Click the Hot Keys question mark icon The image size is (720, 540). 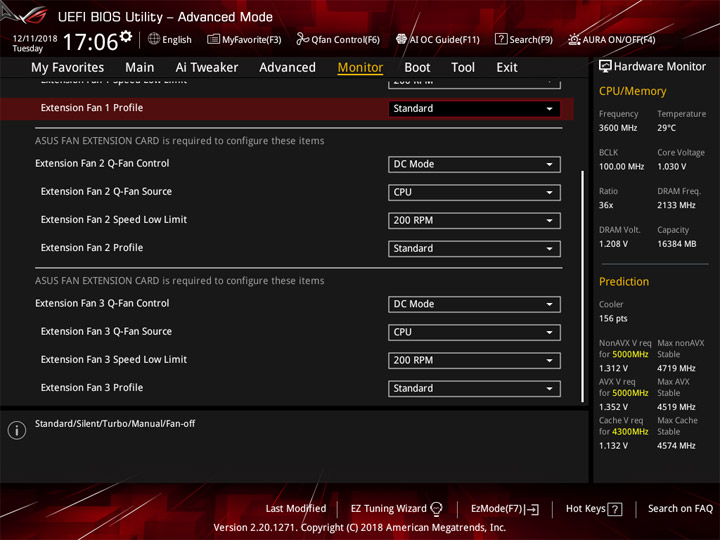click(615, 509)
